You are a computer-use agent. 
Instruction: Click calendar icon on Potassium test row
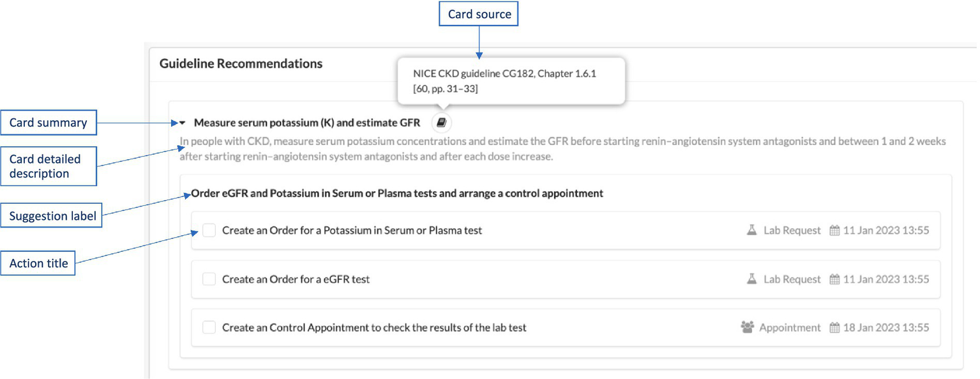[834, 231]
